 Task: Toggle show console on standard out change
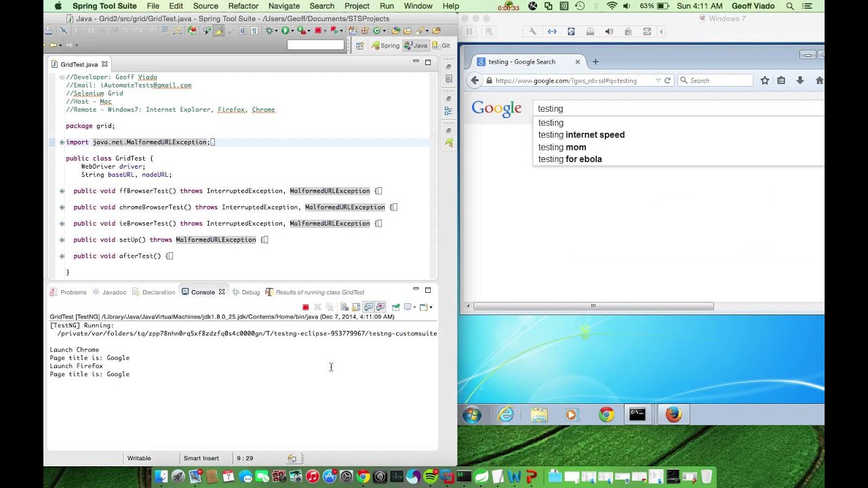[368, 307]
